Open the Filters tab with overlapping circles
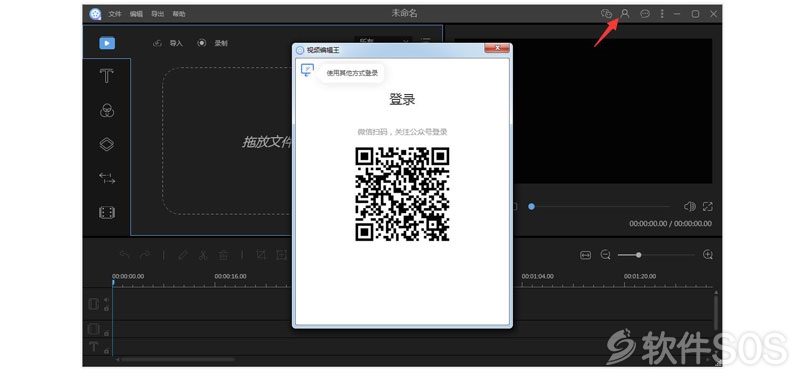The width and height of the screenshot is (800, 374). 107,110
